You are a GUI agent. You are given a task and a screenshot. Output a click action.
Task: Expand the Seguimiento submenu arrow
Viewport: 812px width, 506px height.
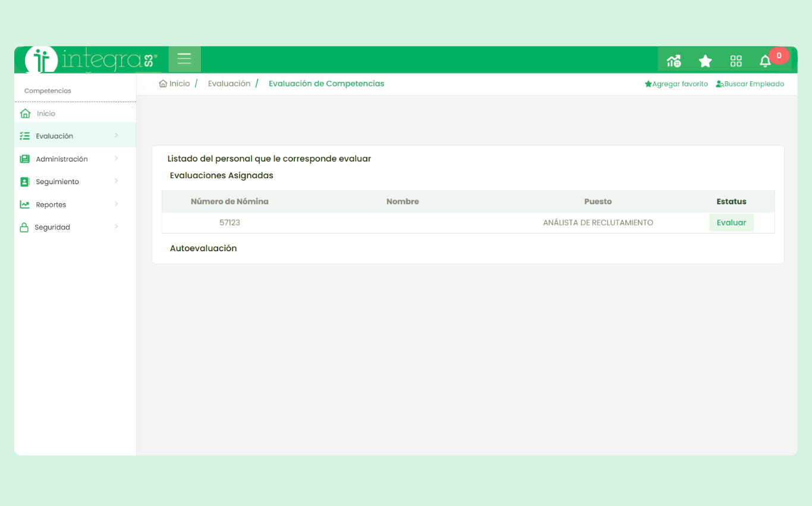point(117,181)
